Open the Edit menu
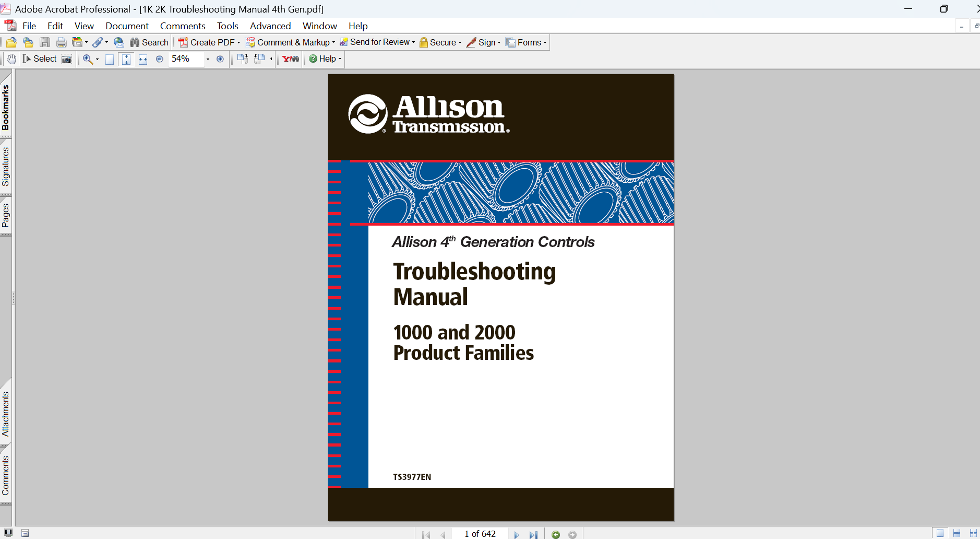 55,26
